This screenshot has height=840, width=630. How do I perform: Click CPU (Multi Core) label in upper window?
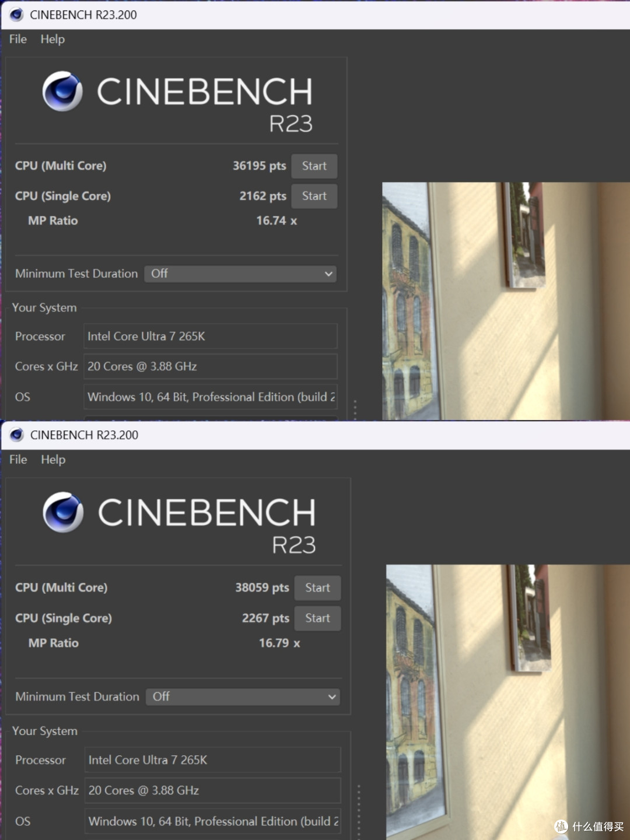tap(61, 166)
